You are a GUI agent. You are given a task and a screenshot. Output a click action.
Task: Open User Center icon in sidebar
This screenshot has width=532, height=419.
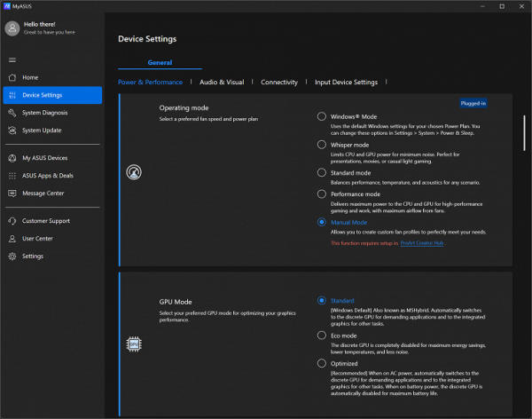[12, 239]
